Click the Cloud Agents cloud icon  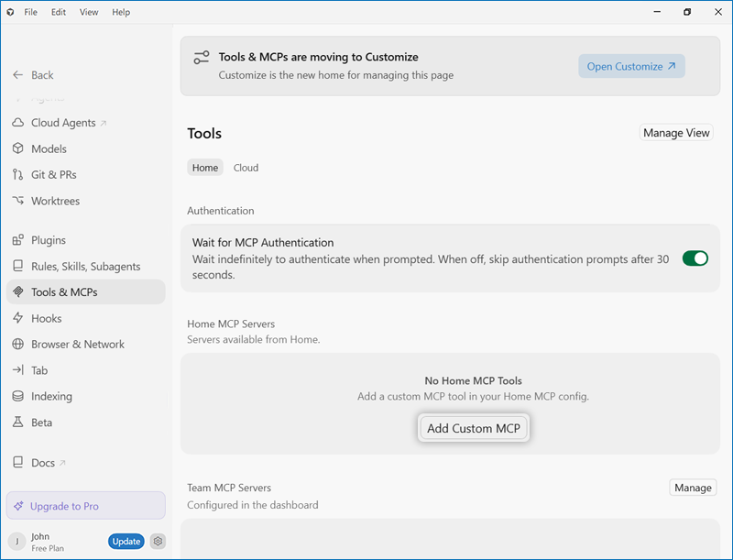[17, 123]
